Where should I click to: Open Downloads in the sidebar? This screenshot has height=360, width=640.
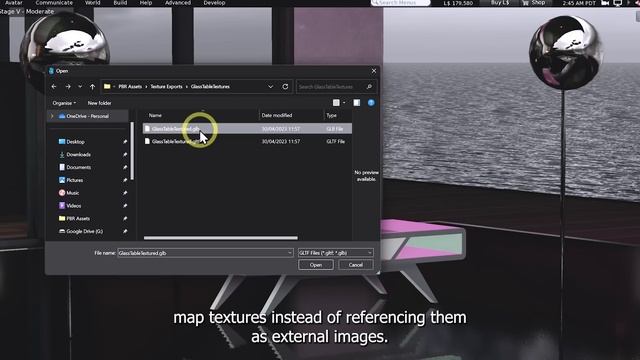[75, 154]
